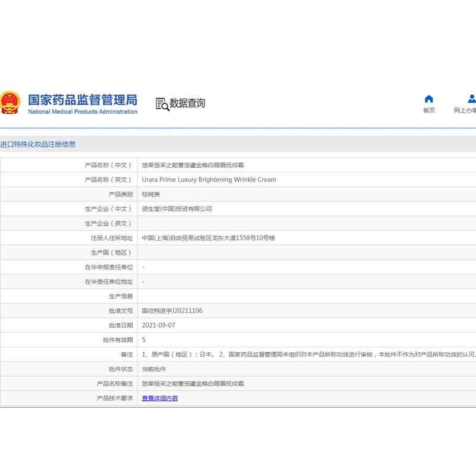Screen dimensions: 476x476
Task: Click the 注册人住所地址 label cell
Action: (69, 238)
